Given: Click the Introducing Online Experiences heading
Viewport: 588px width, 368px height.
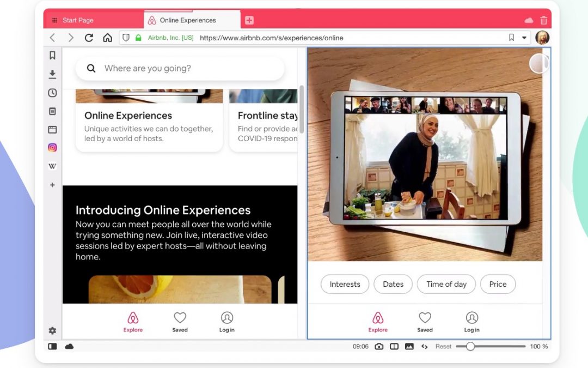Looking at the screenshot, I should (x=163, y=210).
